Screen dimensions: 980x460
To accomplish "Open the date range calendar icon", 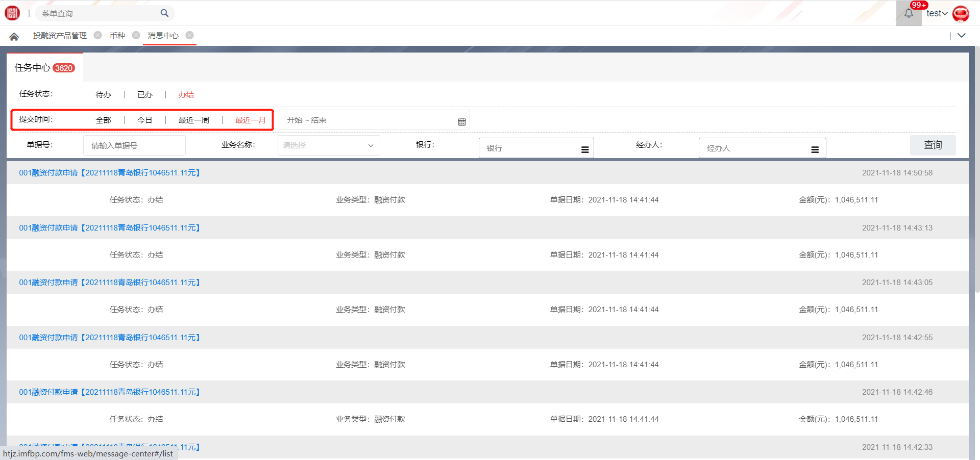I will click(x=461, y=121).
